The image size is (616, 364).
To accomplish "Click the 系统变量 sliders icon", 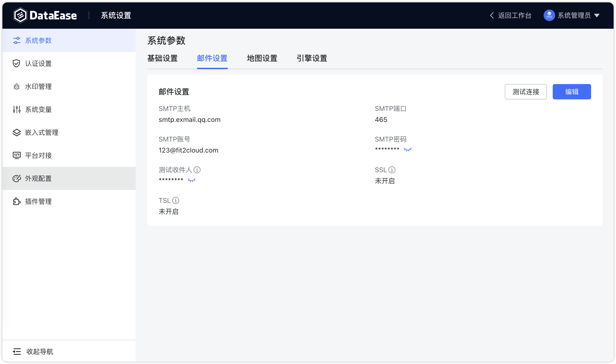I will pyautogui.click(x=17, y=109).
